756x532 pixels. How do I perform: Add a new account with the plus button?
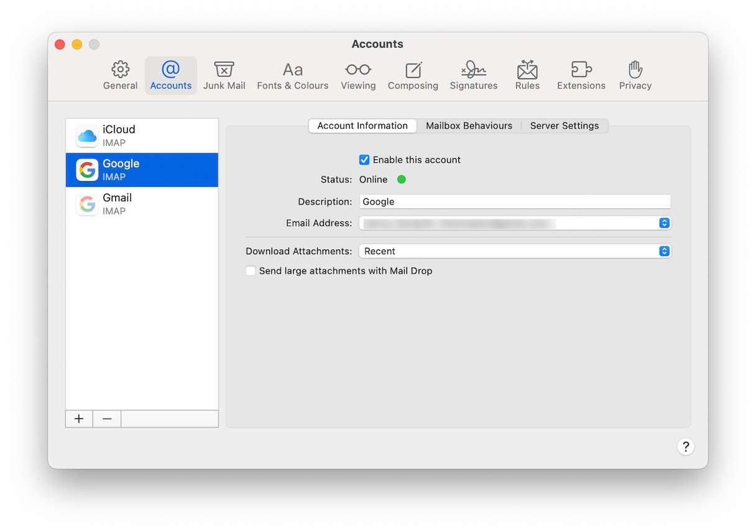coord(78,418)
